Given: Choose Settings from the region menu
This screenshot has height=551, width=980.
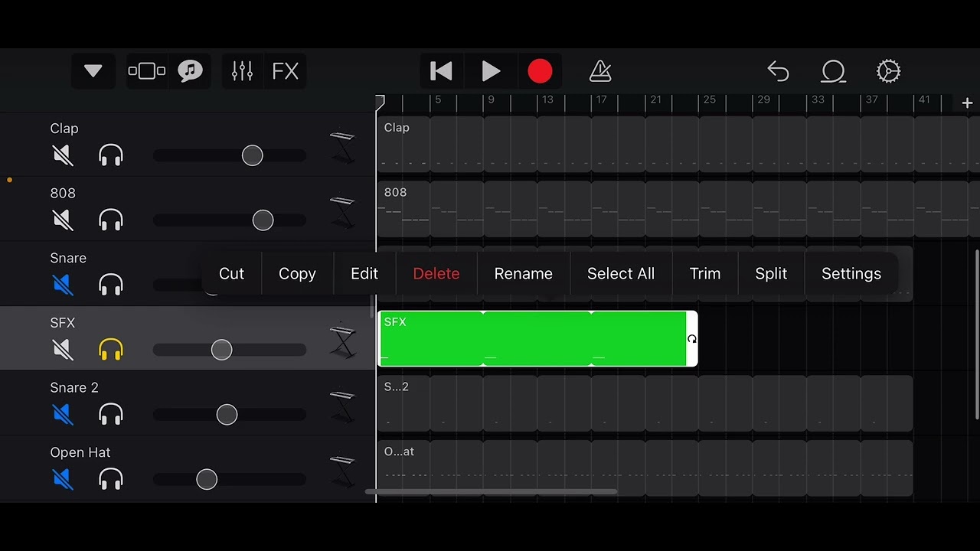Looking at the screenshot, I should click(x=851, y=273).
